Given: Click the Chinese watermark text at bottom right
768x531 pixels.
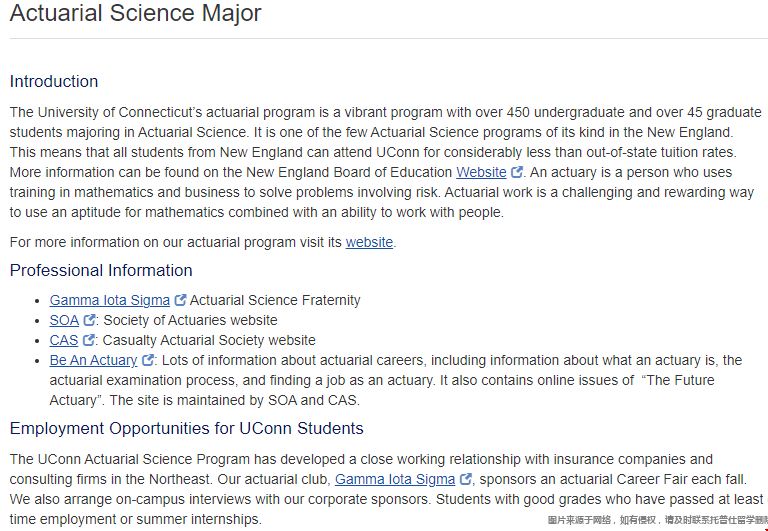Looking at the screenshot, I should [657, 521].
